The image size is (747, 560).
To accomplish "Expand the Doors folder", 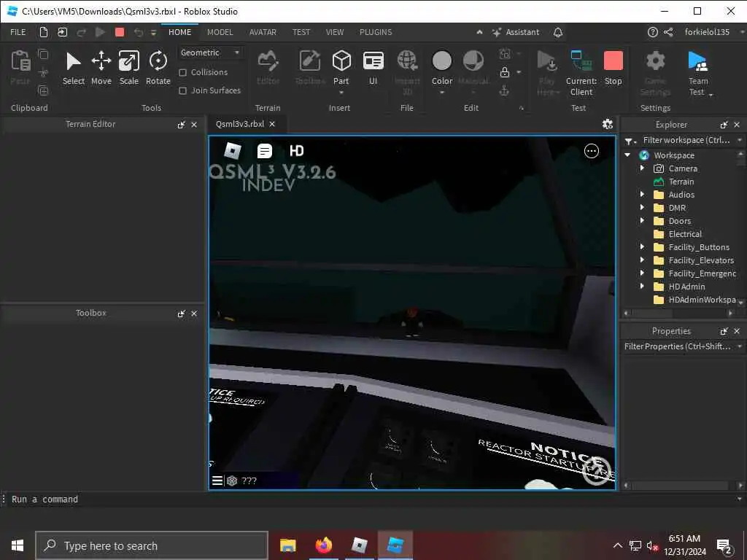I will (642, 220).
